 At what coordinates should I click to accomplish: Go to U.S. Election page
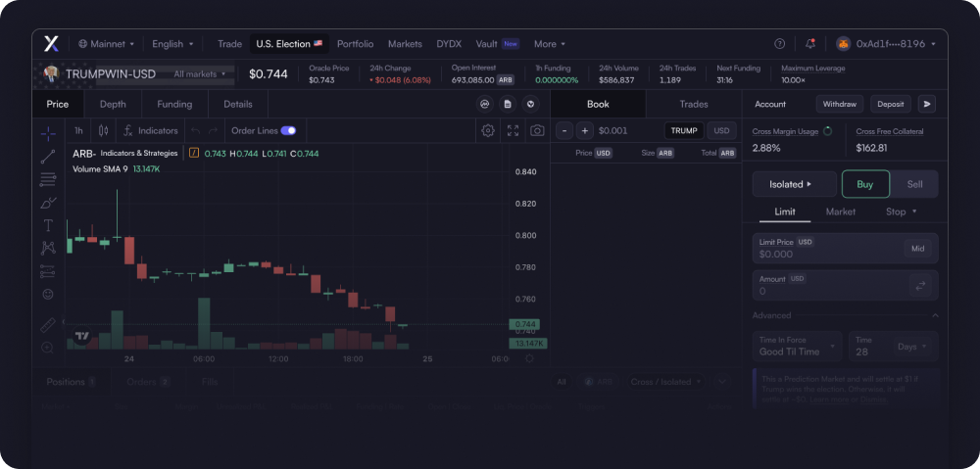point(289,44)
